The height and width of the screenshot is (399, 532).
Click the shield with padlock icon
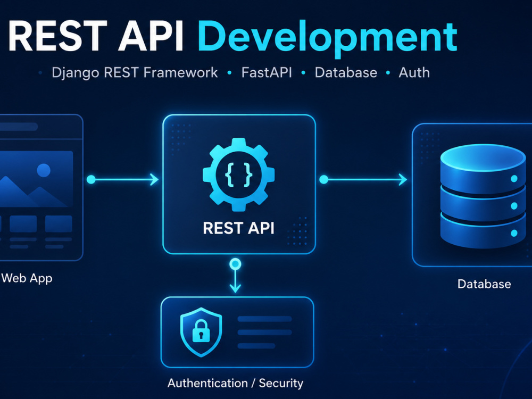[x=201, y=332]
